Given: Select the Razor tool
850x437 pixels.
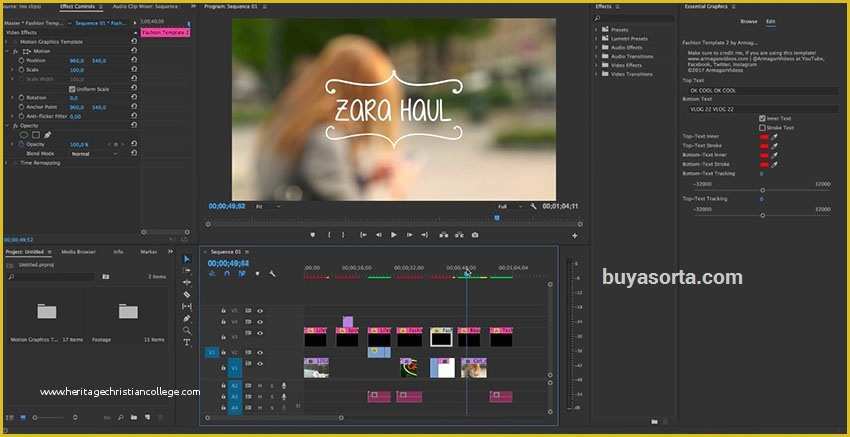Looking at the screenshot, I should pyautogui.click(x=187, y=294).
